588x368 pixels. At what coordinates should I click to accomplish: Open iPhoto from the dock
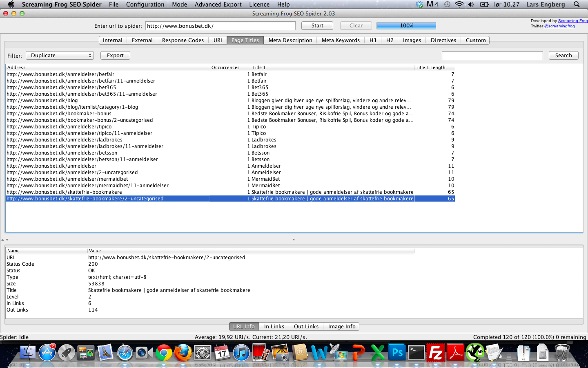click(280, 352)
